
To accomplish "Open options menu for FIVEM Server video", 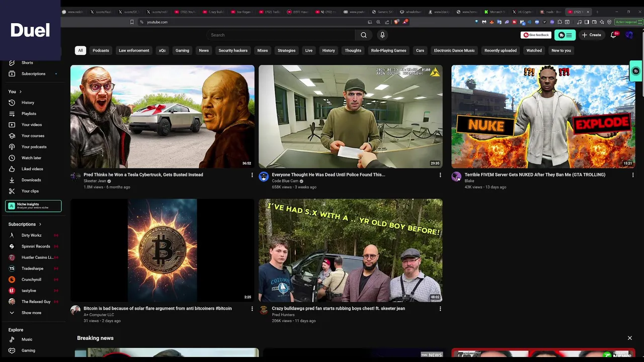I will coord(633,175).
